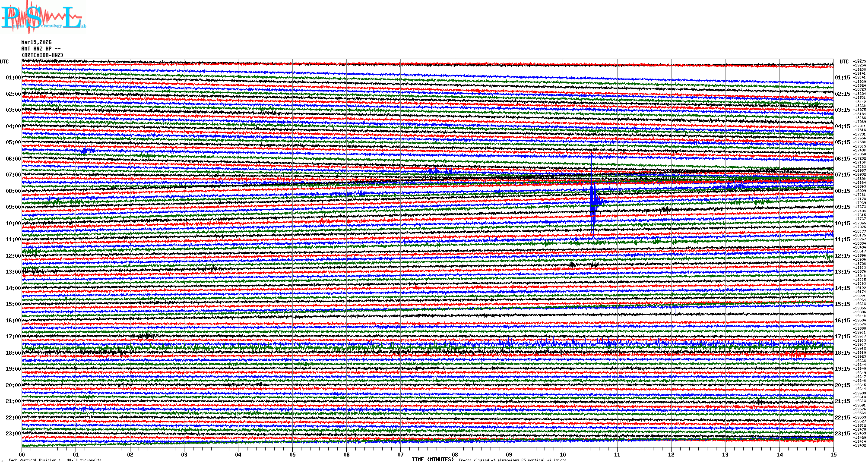Click the 23:00 hour label on left
The image size is (868, 466).
tap(13, 434)
